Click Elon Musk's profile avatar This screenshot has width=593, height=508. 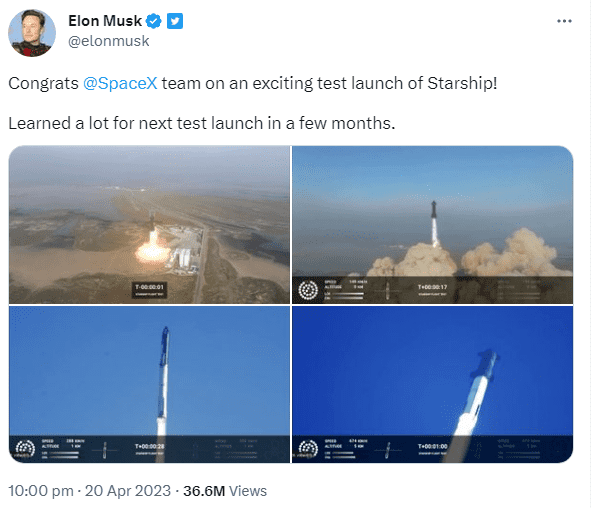coord(32,33)
